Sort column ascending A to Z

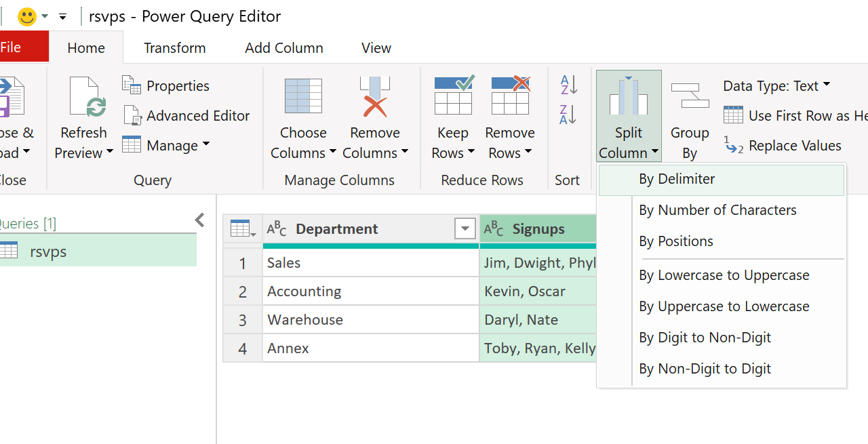[568, 85]
